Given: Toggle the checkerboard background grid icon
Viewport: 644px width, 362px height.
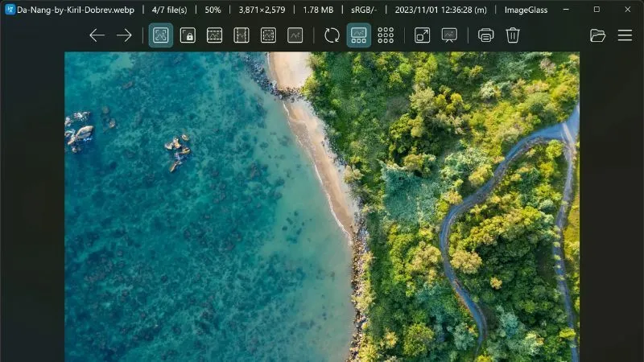Looking at the screenshot, I should point(386,35).
